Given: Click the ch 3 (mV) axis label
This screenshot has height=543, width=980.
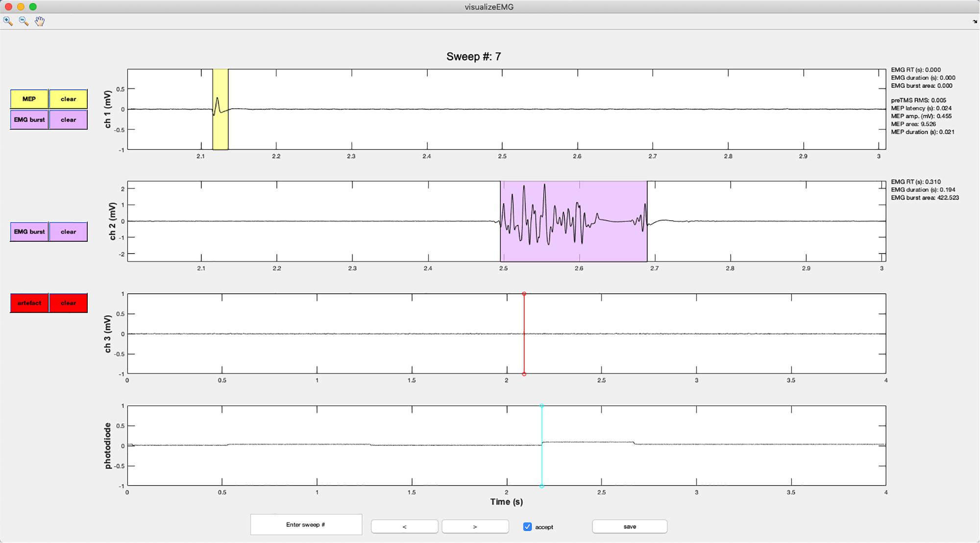Looking at the screenshot, I should point(108,334).
